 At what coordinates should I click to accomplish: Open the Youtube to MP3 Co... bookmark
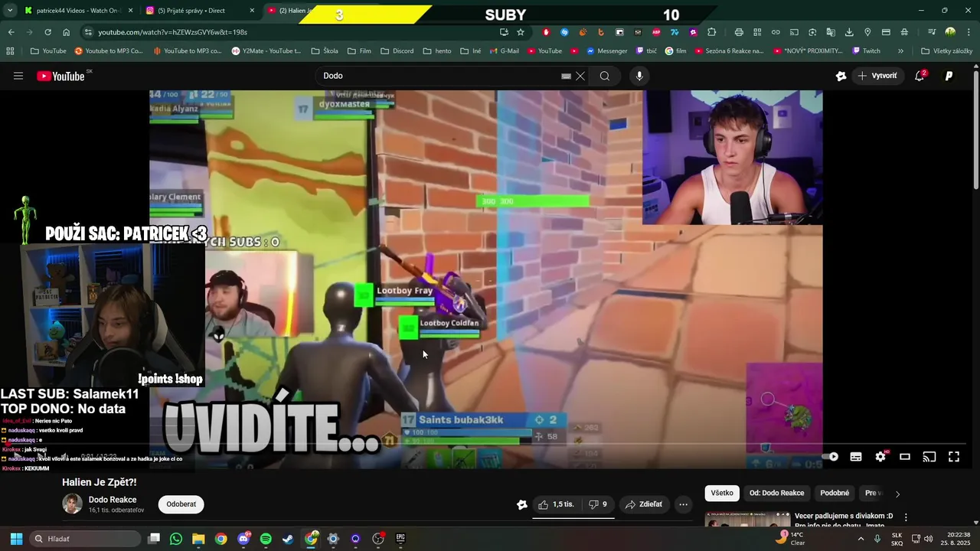point(109,51)
